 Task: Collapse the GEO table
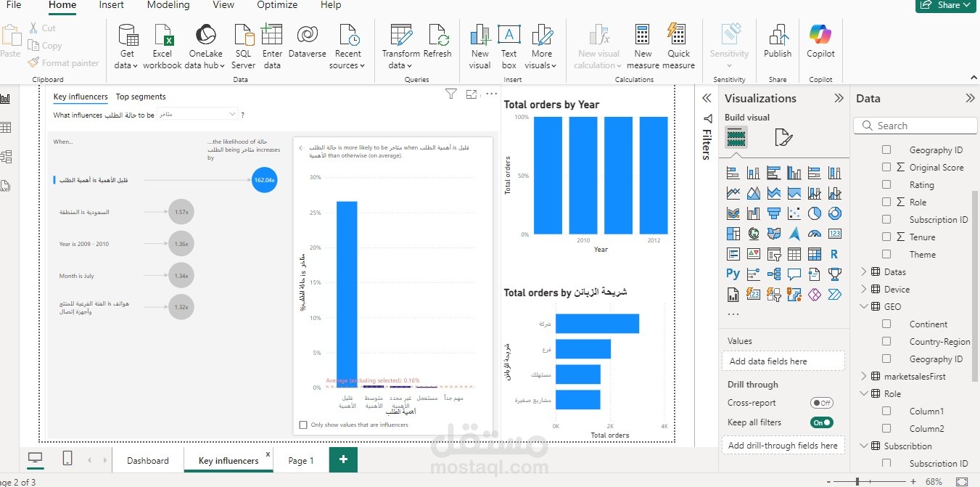coord(864,306)
